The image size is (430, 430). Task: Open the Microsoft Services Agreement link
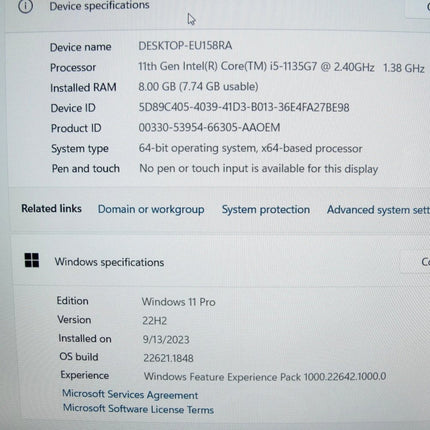(130, 395)
